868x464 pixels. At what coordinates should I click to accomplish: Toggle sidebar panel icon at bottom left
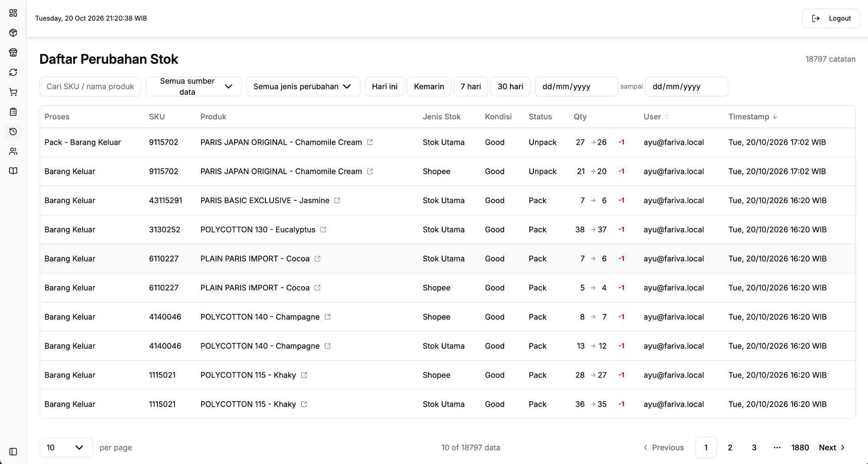13,452
